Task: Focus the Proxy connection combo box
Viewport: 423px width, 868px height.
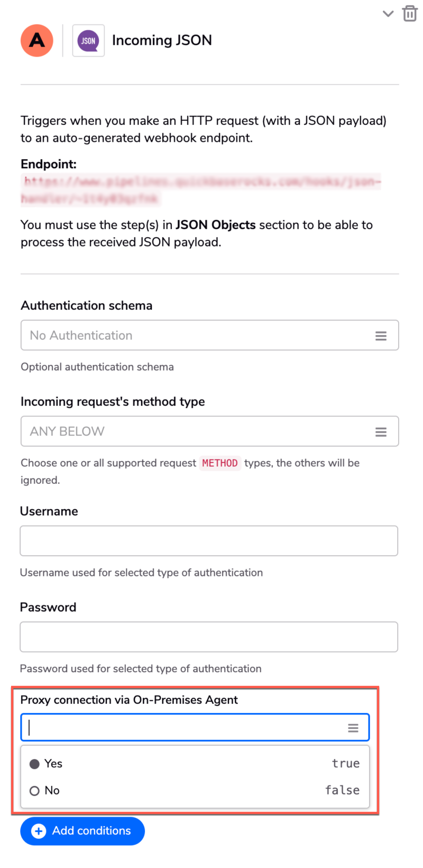Action: (195, 728)
